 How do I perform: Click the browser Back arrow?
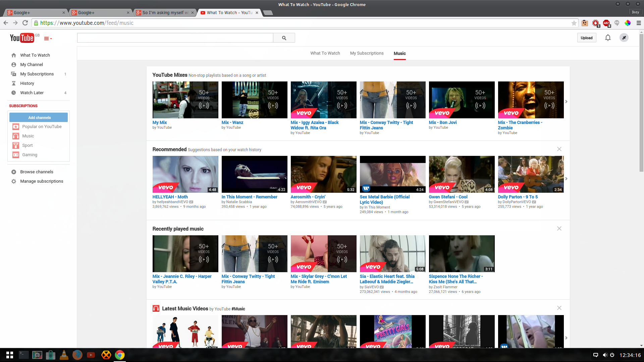(x=6, y=23)
